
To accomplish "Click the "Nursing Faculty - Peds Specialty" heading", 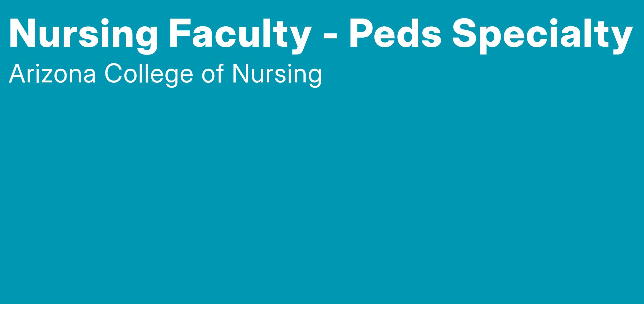I will coord(321,34).
